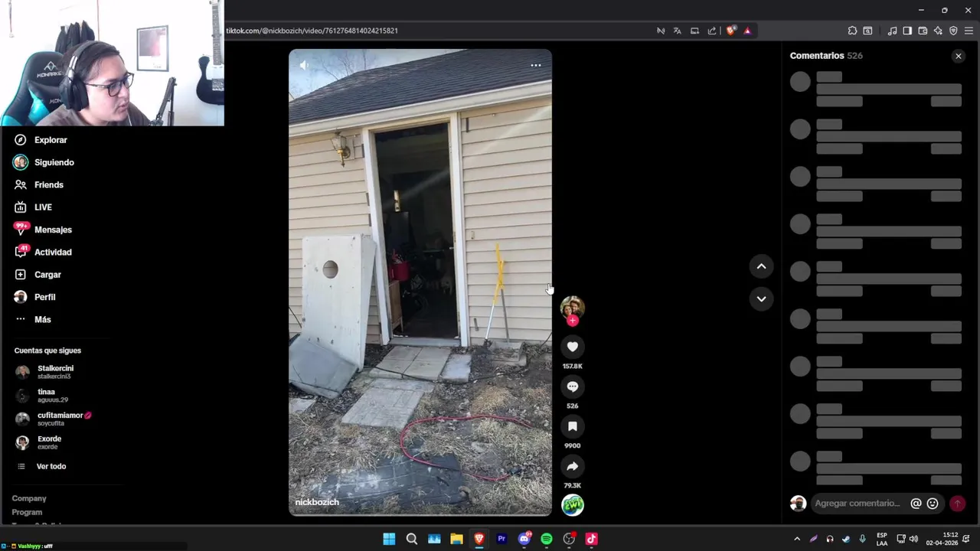980x551 pixels.
Task: Open Leo AI sparkle icon
Action: [938, 31]
